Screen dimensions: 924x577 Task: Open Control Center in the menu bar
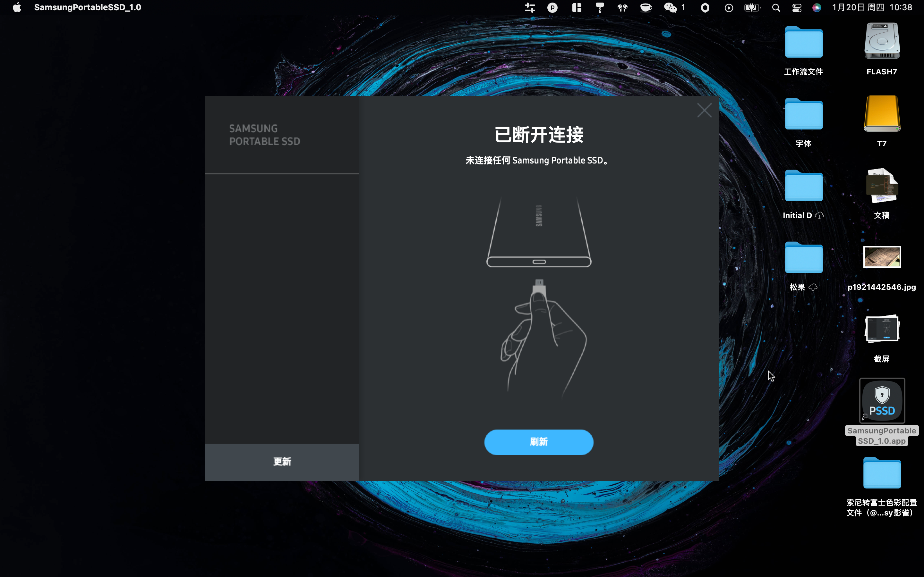(x=797, y=8)
